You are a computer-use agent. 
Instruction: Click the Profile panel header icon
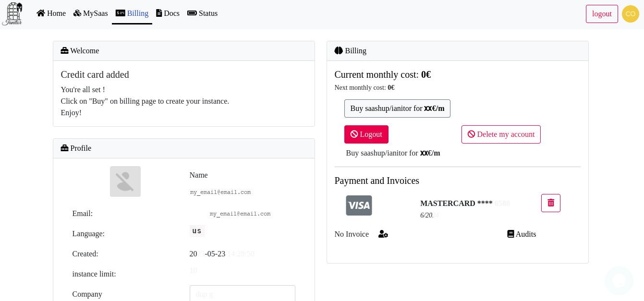pyautogui.click(x=65, y=148)
